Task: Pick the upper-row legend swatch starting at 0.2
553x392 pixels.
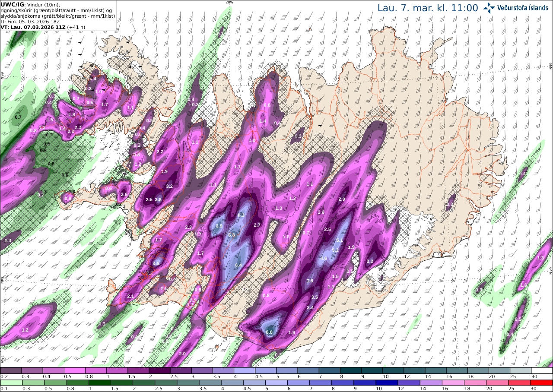Action: coord(11,370)
